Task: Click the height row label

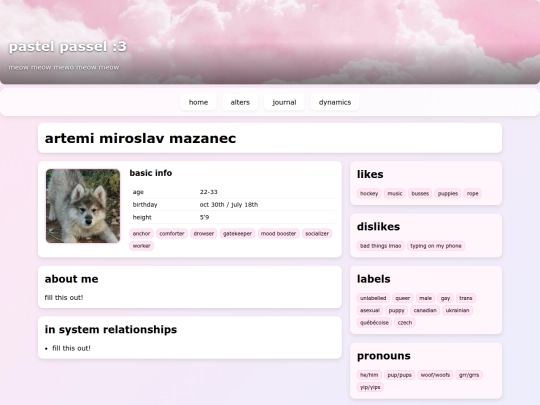Action: click(142, 217)
